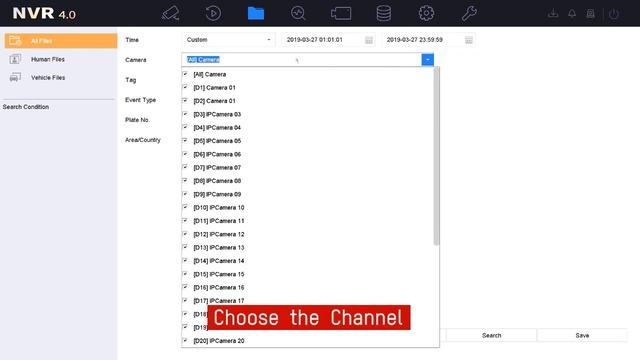Open the storage database icon
This screenshot has width=640, height=360.
384,13
